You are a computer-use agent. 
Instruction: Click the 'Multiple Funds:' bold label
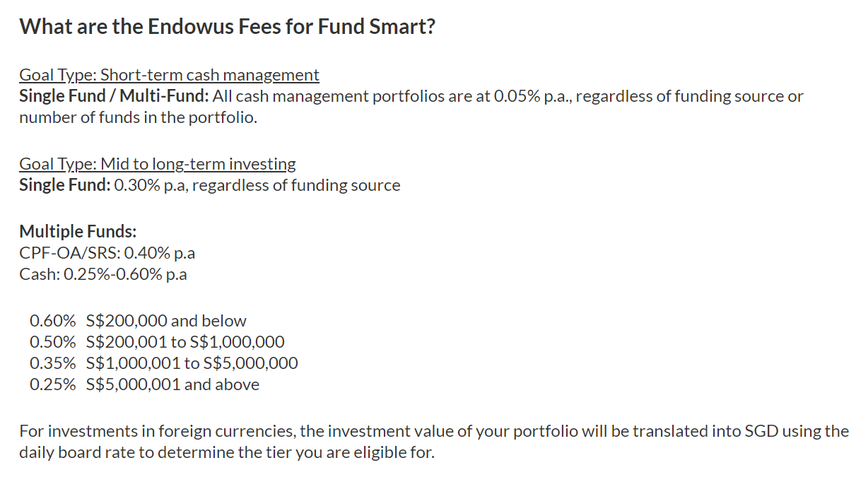pyautogui.click(x=78, y=231)
